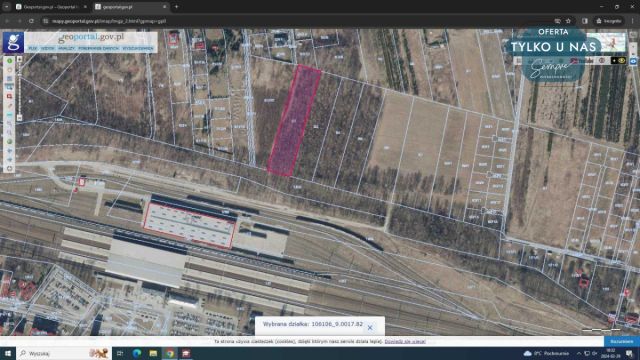Click the red-outlined station building on map
Image resolution: width=640 pixels, height=360 pixels.
point(189,225)
